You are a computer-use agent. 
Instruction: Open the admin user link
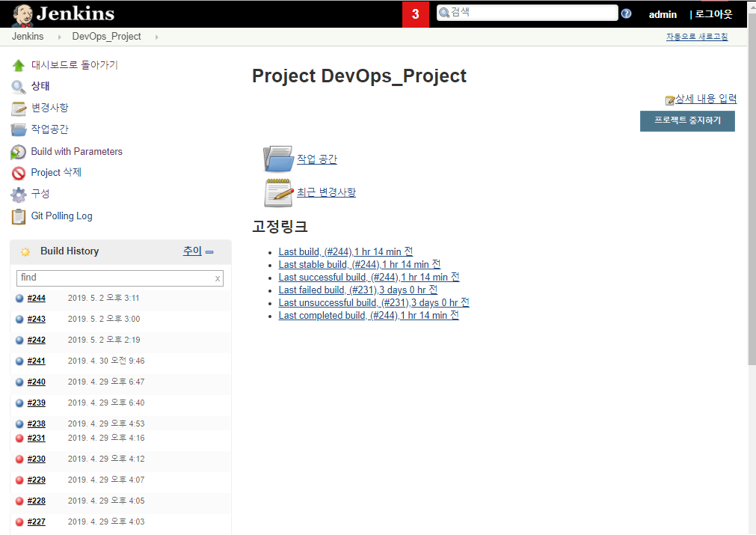pos(663,14)
